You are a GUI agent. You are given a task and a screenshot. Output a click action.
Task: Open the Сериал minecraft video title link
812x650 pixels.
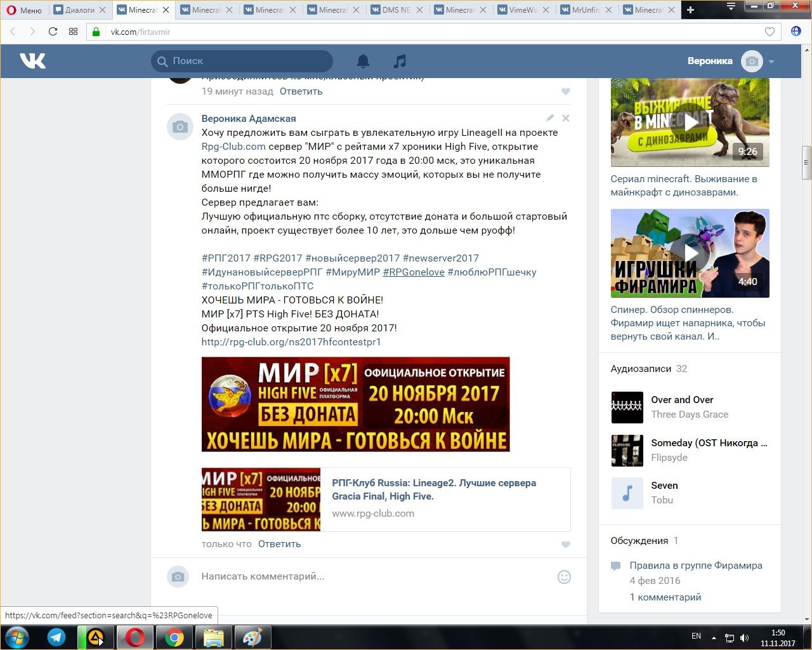pyautogui.click(x=684, y=185)
